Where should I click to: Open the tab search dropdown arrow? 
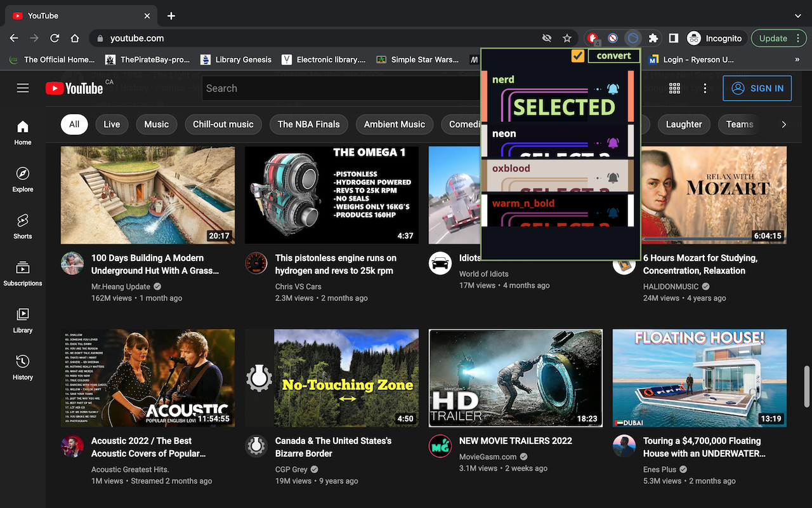[x=798, y=16]
